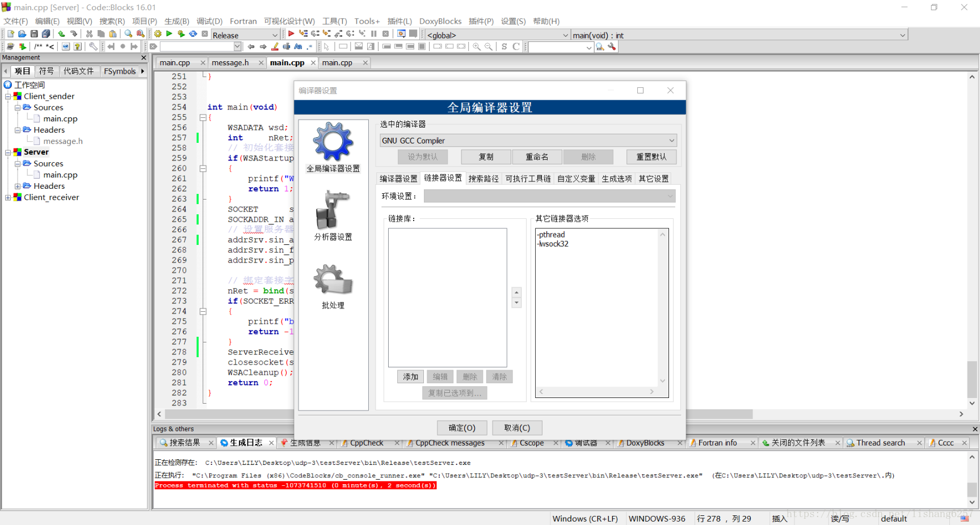Click the New file toolbar icon

pos(10,34)
